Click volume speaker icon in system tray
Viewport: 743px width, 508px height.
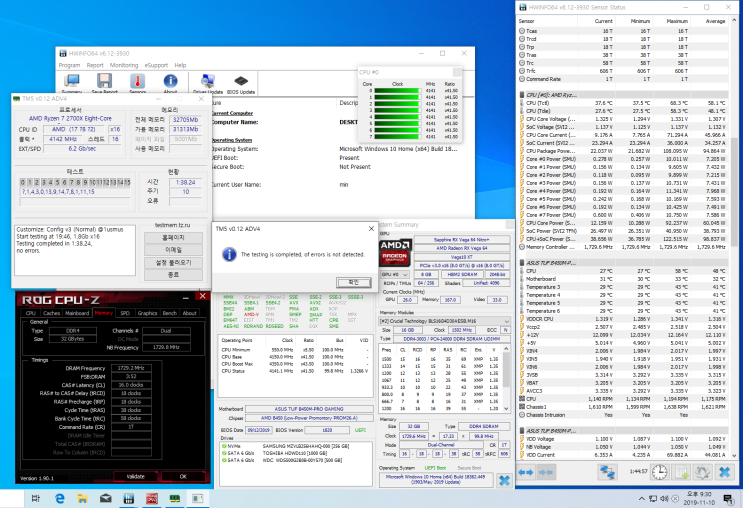tap(664, 499)
